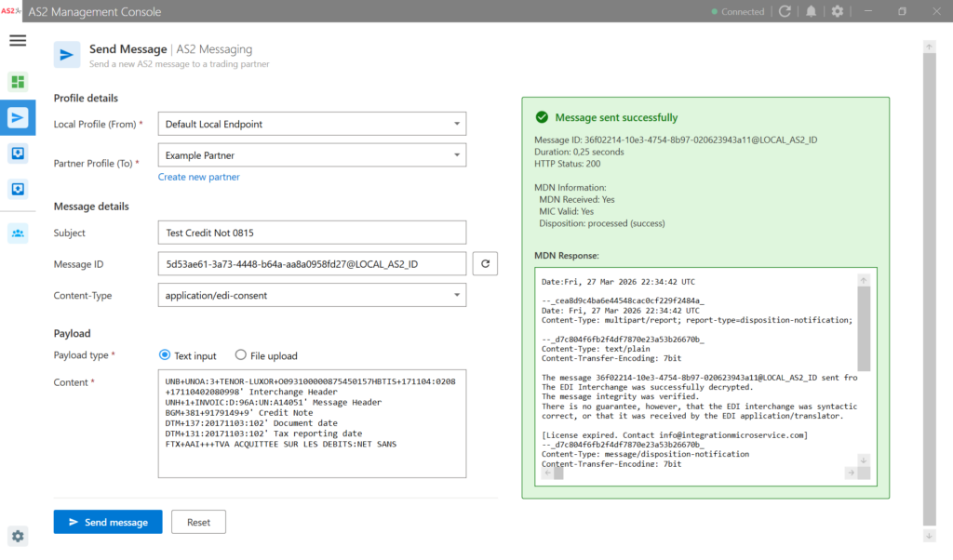Click inside the Content payload text area
The height and width of the screenshot is (560, 953).
(x=312, y=423)
